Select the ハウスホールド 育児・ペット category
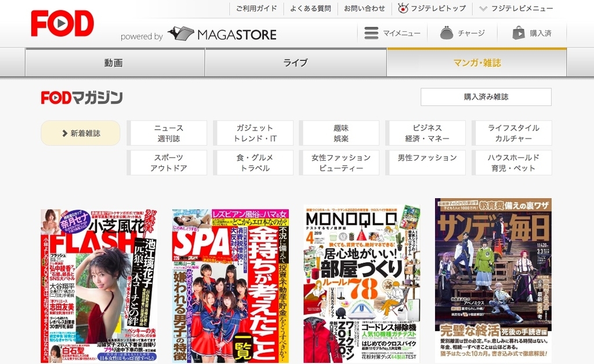Image resolution: width=594 pixels, height=364 pixels. [x=512, y=163]
